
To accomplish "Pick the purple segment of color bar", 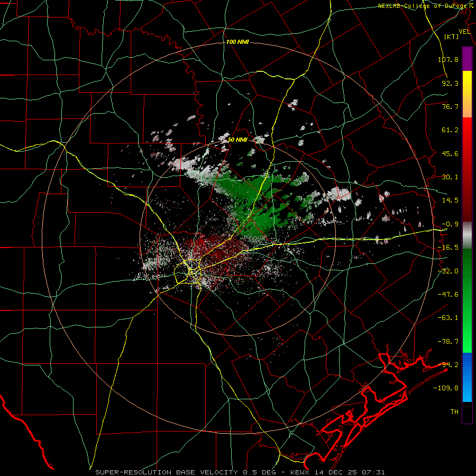I will tap(467, 59).
